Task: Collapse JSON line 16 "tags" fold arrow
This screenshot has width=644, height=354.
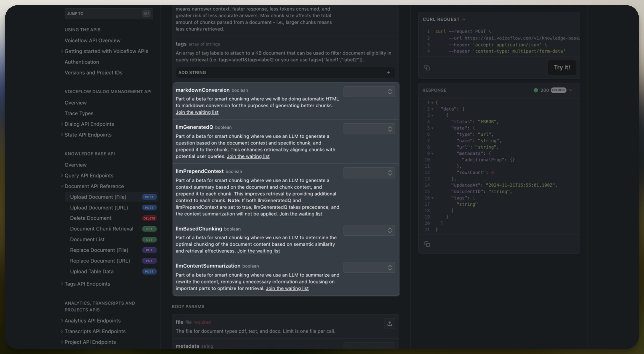Action: (432, 198)
